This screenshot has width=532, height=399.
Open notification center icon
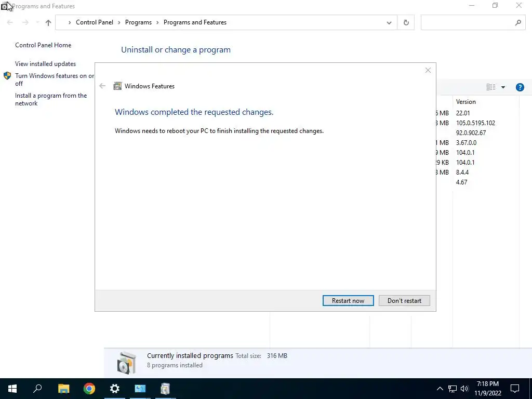[x=515, y=389]
